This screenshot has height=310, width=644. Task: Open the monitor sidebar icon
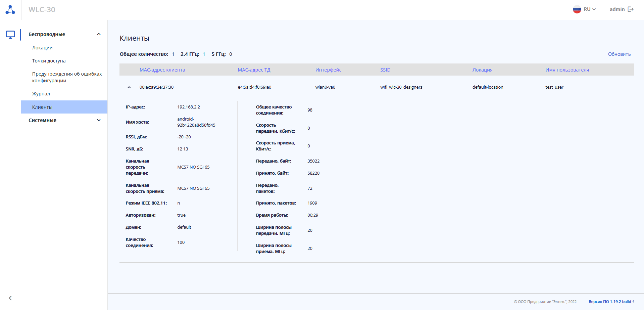point(10,35)
